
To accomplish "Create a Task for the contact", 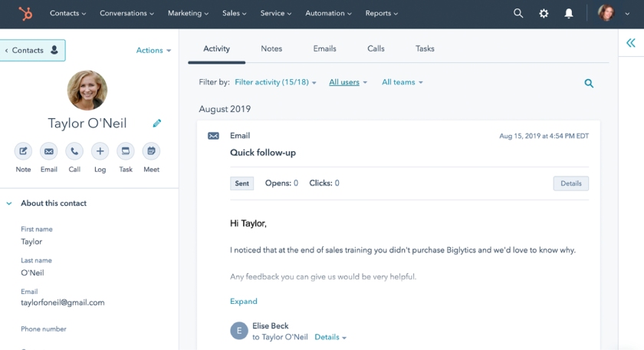I will coord(126,151).
